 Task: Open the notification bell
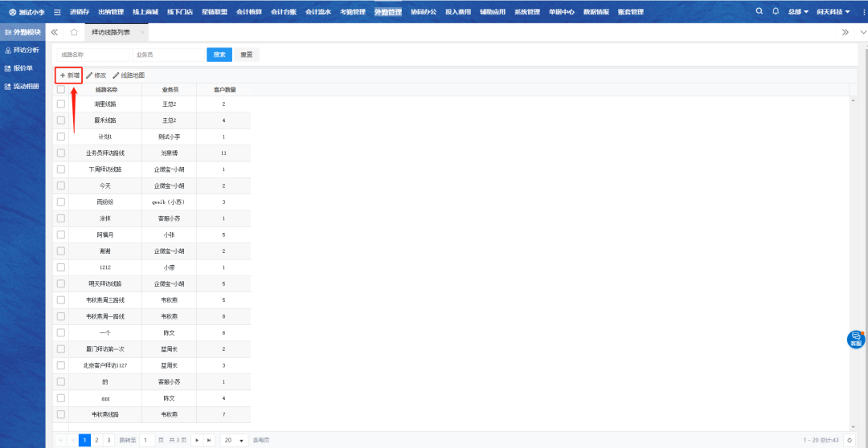click(776, 11)
